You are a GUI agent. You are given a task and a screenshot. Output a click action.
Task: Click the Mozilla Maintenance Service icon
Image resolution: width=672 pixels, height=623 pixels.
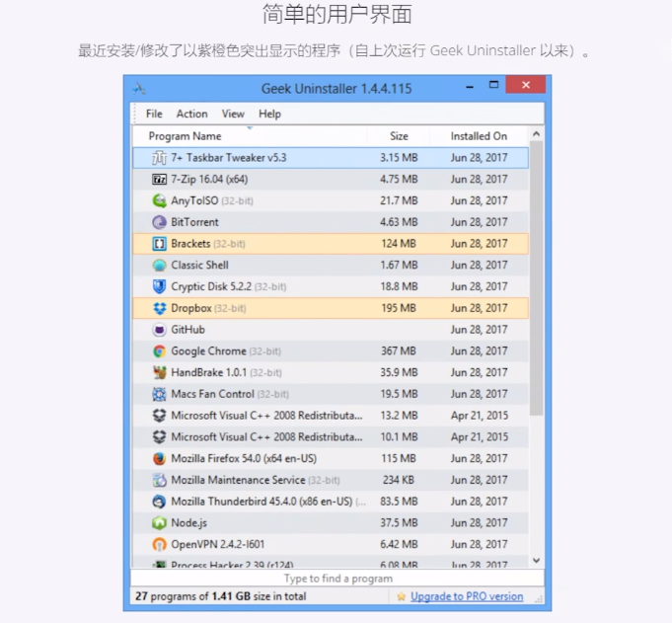coord(160,480)
